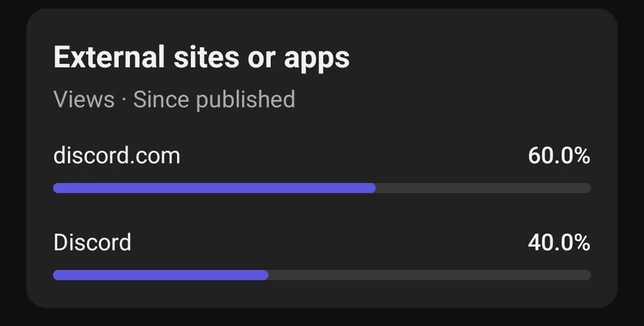The width and height of the screenshot is (644, 326).
Task: Click the 40.0% value for Discord
Action: (559, 242)
